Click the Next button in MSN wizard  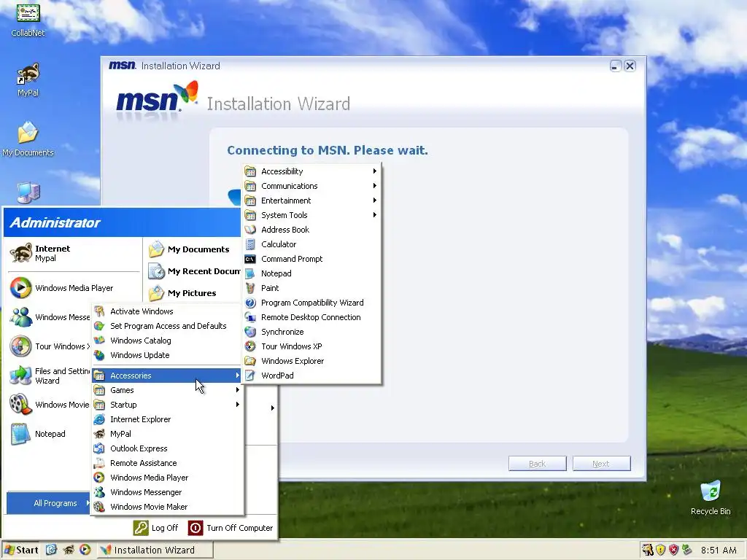pyautogui.click(x=602, y=464)
